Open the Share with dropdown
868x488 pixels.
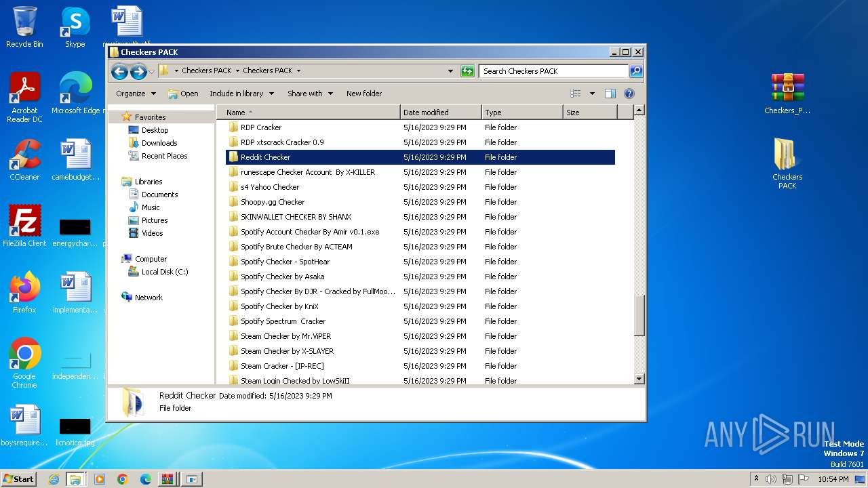tap(310, 94)
